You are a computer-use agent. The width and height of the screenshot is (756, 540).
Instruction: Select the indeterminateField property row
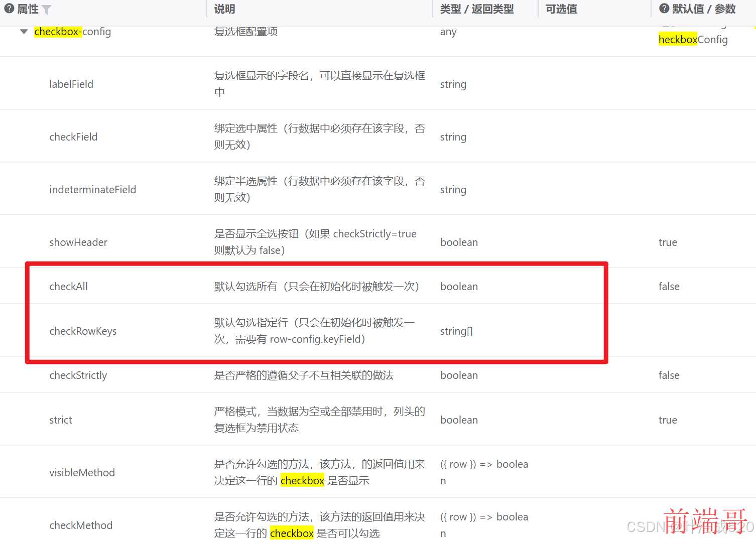point(378,189)
